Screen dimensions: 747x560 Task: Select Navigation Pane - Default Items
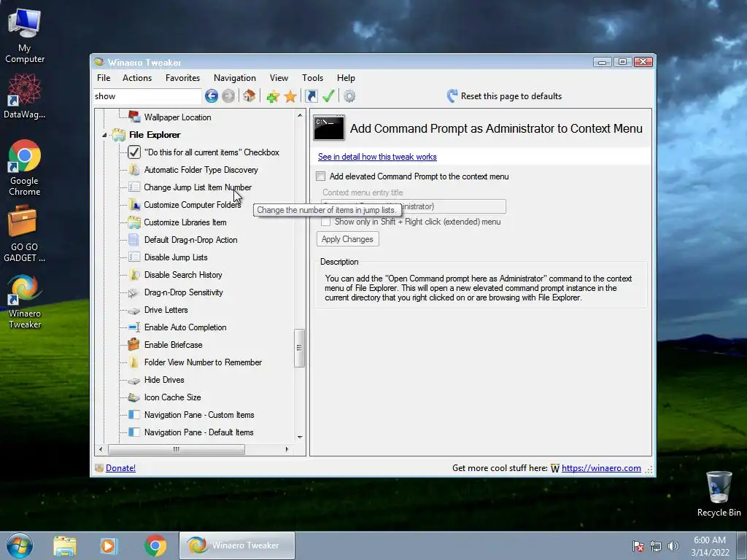pyautogui.click(x=198, y=432)
